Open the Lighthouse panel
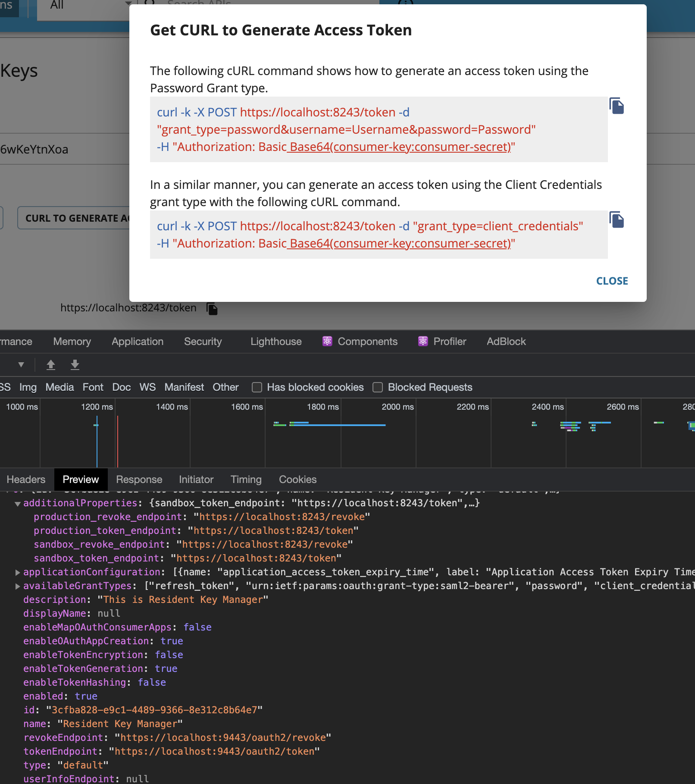Image resolution: width=695 pixels, height=784 pixels. click(x=275, y=341)
